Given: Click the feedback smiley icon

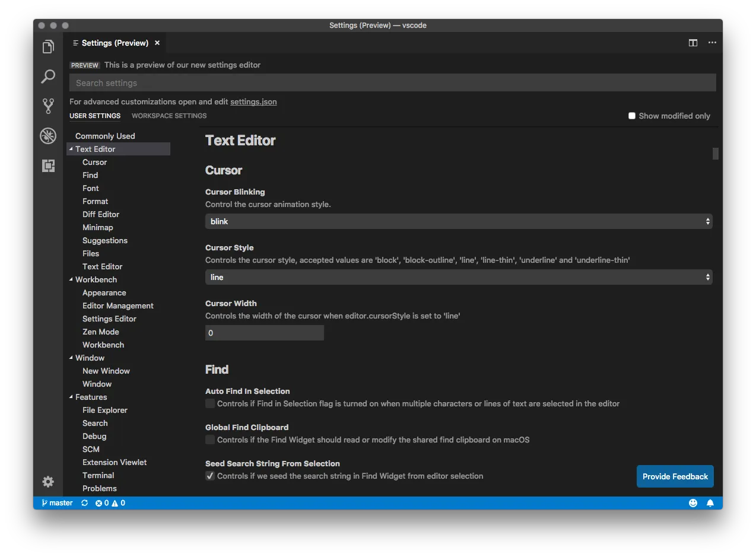Looking at the screenshot, I should click(693, 503).
